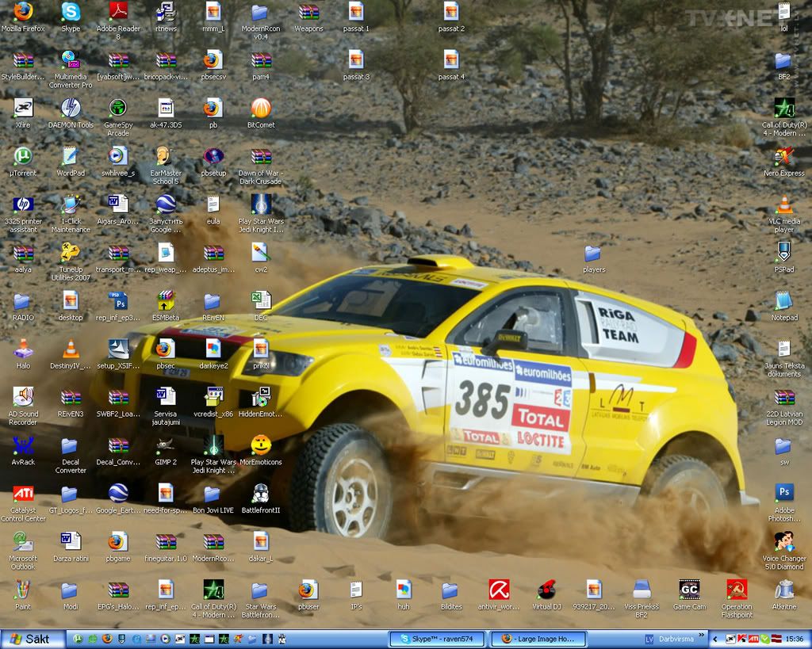Open the BitComet desktop icon

[x=261, y=113]
